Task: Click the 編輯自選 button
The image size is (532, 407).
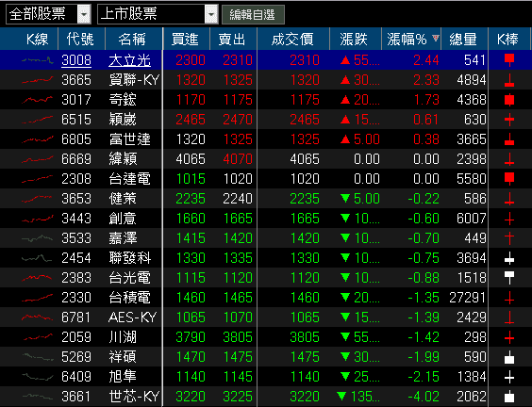Action: 253,14
